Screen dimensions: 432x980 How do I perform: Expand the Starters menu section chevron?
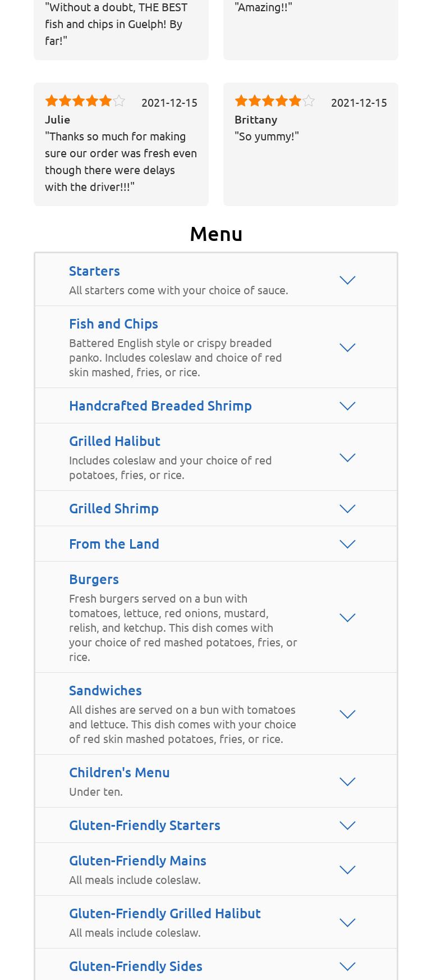tap(347, 280)
